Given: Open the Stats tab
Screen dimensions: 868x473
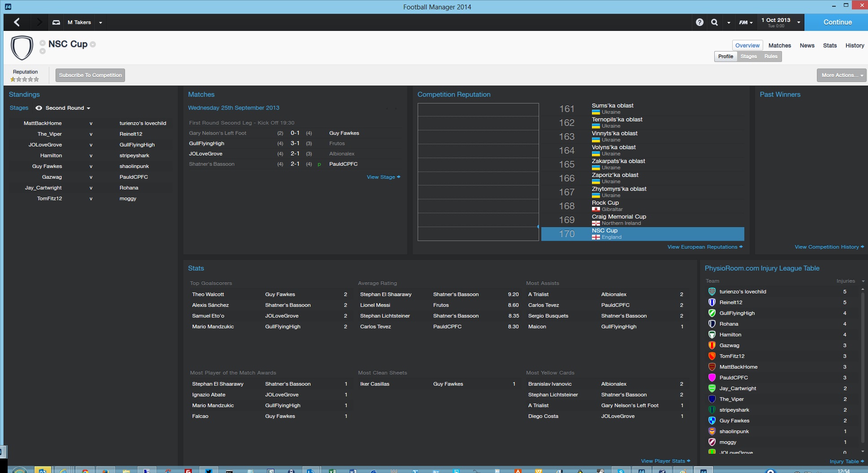Looking at the screenshot, I should pos(830,45).
